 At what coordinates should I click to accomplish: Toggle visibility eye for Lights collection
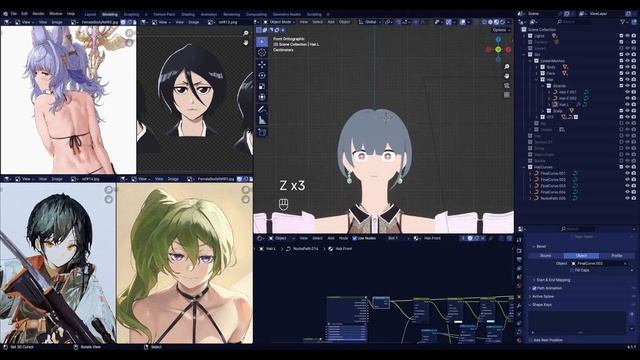tap(627, 36)
